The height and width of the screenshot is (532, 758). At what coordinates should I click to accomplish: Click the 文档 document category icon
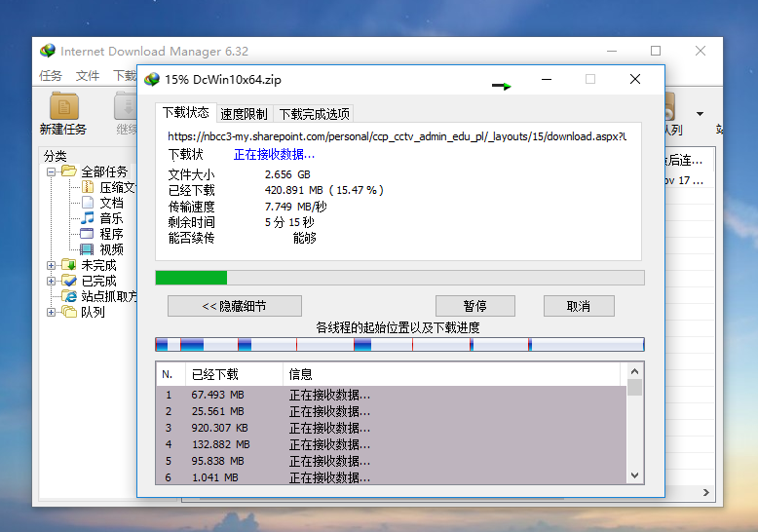(88, 203)
